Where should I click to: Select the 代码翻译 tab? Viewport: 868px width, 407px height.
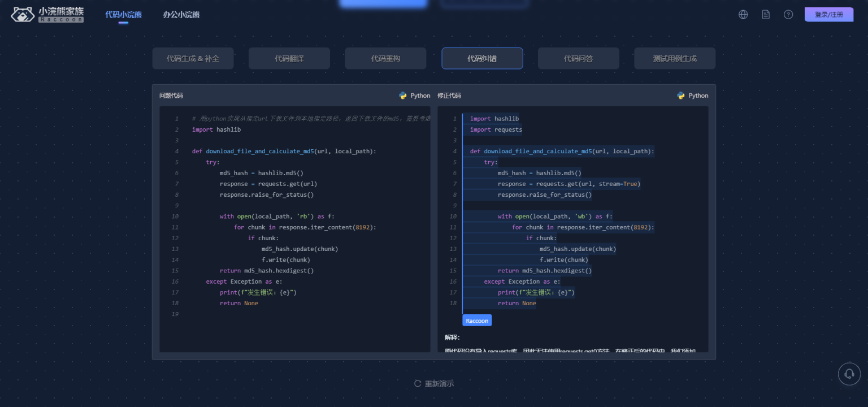(289, 58)
